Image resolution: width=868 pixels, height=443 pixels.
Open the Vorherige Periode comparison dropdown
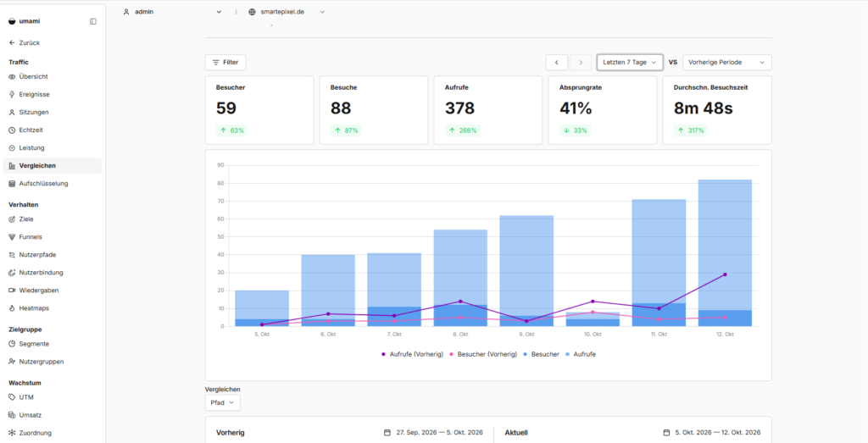(726, 63)
